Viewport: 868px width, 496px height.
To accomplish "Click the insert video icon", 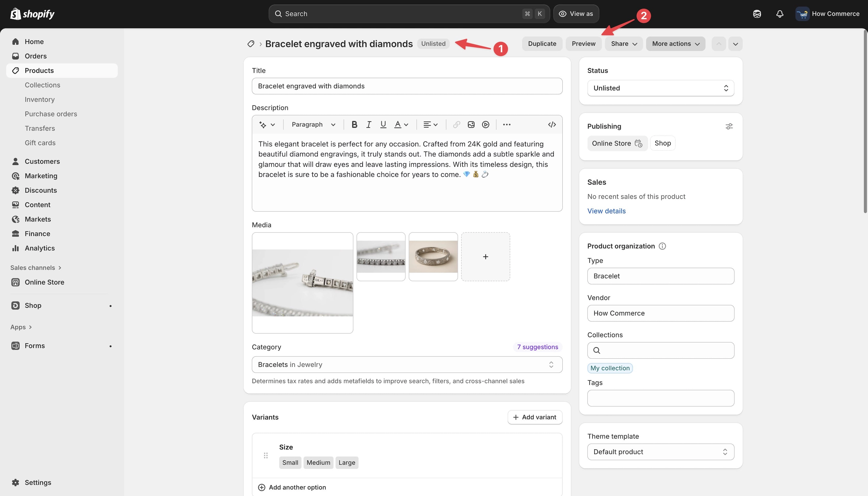I will tap(486, 125).
